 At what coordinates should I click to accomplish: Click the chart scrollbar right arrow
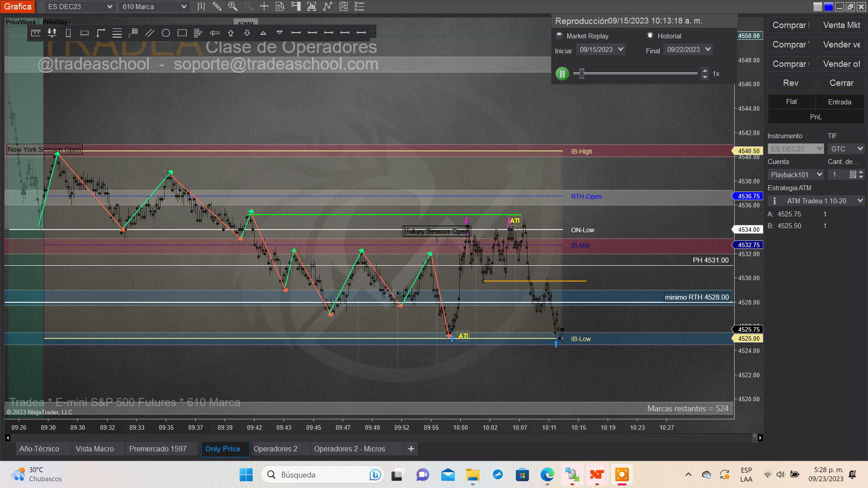click(x=760, y=438)
